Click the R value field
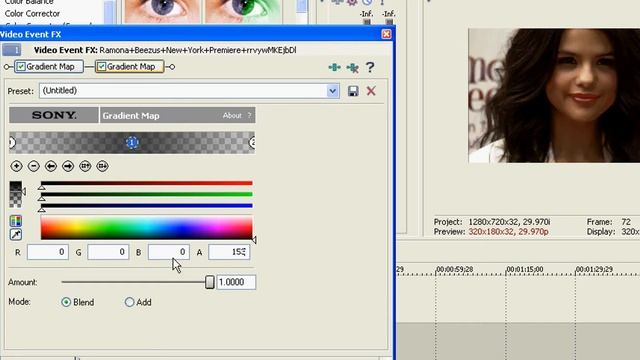 48,252
